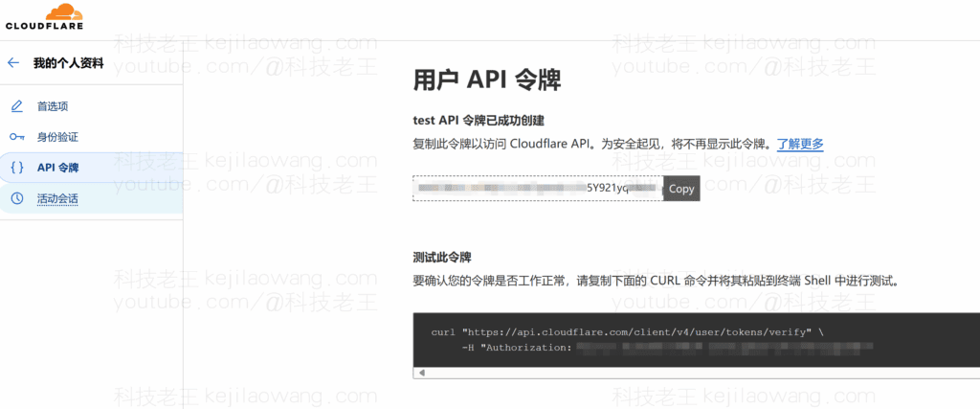Select the pencil icon beside 首选项

click(x=17, y=106)
